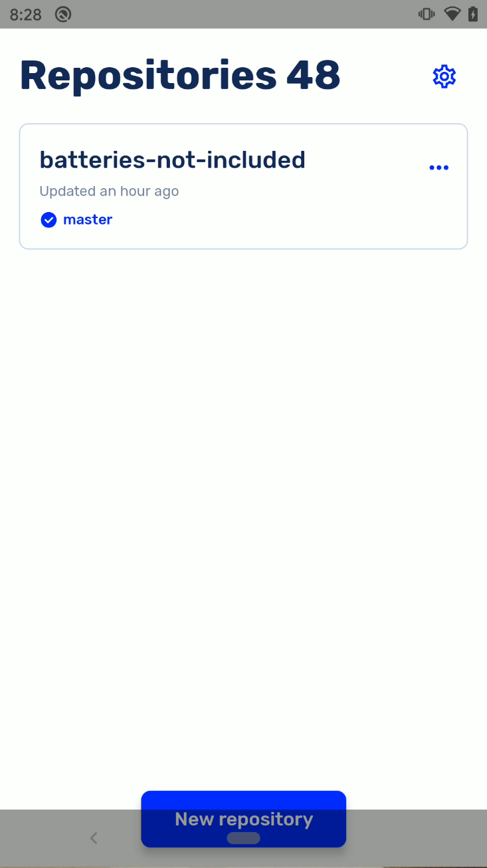Tap the circular notification icon beside clock
Viewport: 487px width, 868px height.
(63, 14)
